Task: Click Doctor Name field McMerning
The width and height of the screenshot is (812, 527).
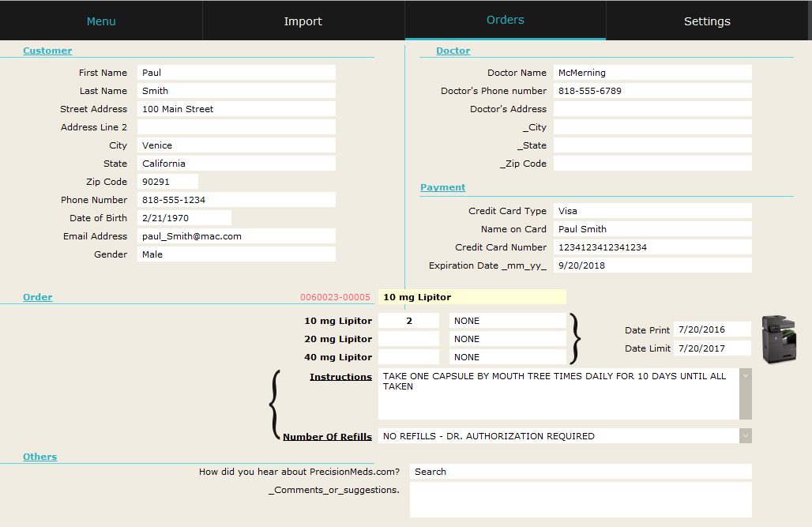Action: click(x=652, y=73)
